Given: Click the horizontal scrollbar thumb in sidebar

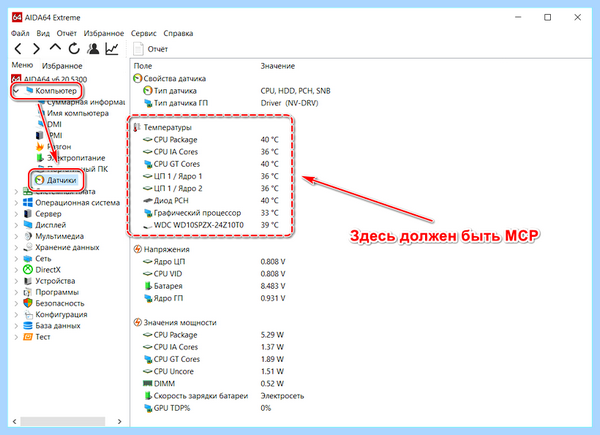Looking at the screenshot, I should tap(63, 421).
